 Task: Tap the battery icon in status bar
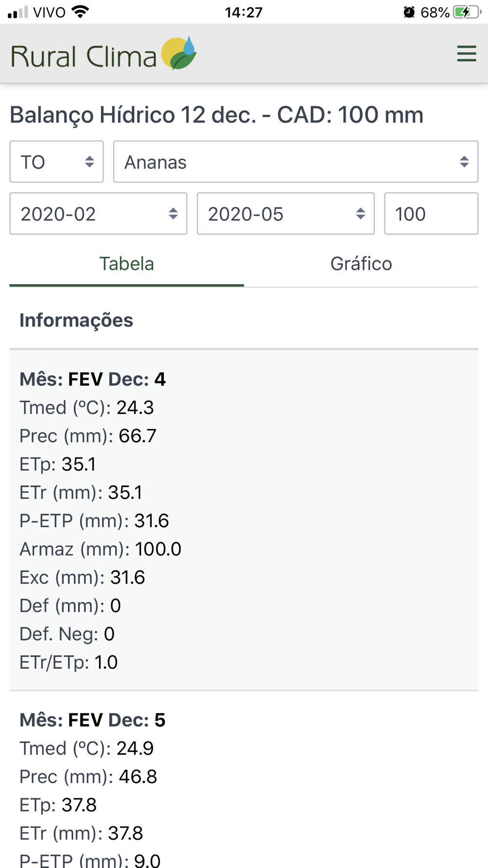click(x=467, y=12)
